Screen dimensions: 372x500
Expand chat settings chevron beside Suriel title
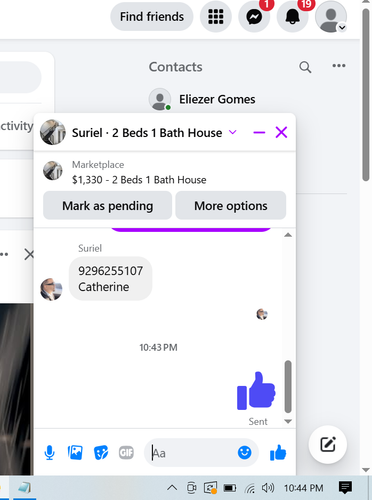pyautogui.click(x=233, y=132)
